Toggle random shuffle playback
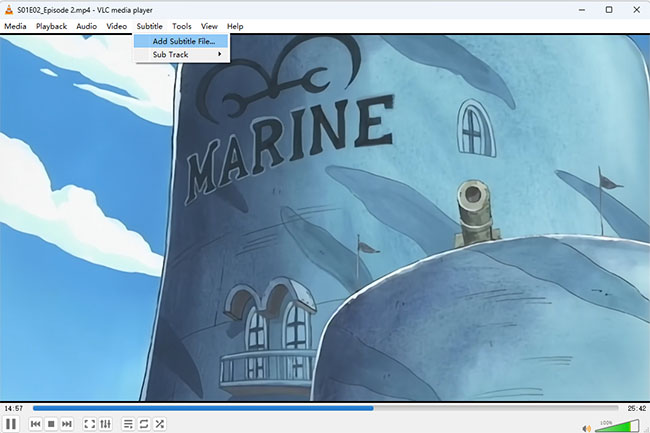Viewport: 650px width, 433px height. click(x=160, y=424)
